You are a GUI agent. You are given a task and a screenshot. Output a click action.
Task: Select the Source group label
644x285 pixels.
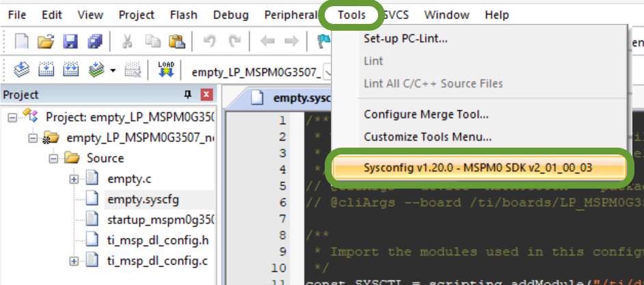coord(105,159)
